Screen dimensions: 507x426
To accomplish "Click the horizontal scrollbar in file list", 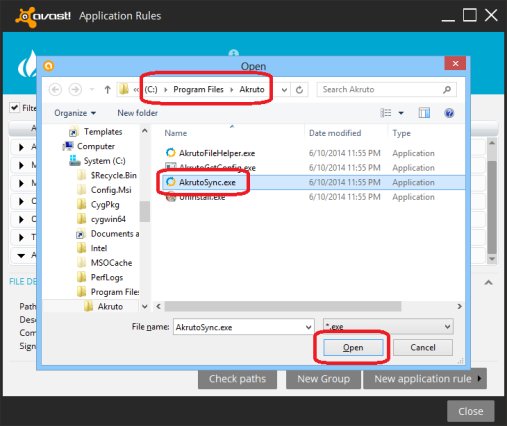I will [x=283, y=306].
